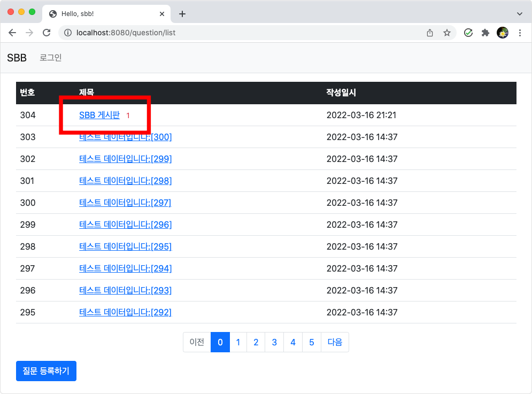
Task: Click the row number 300 cell
Action: point(28,203)
